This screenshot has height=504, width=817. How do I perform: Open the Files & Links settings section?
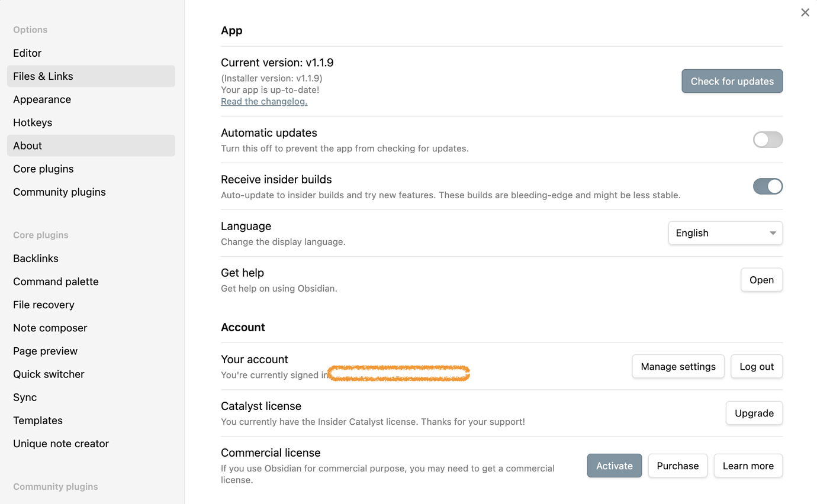[43, 76]
